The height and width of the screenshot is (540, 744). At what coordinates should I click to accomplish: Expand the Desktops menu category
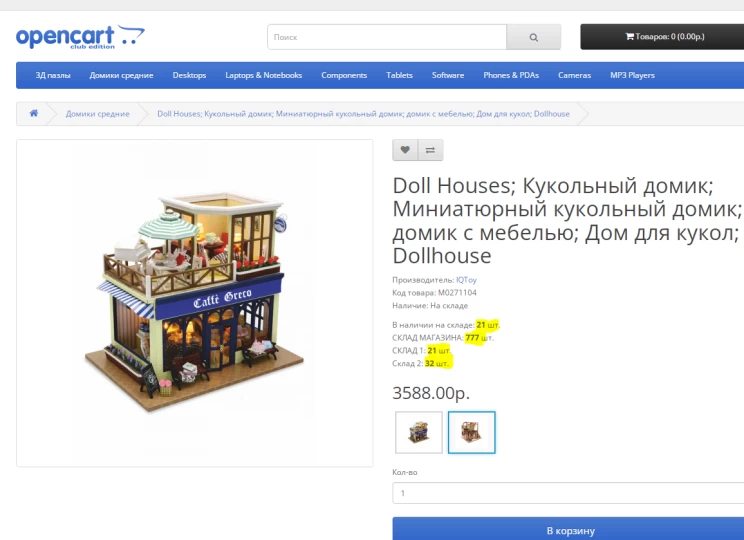(x=189, y=75)
